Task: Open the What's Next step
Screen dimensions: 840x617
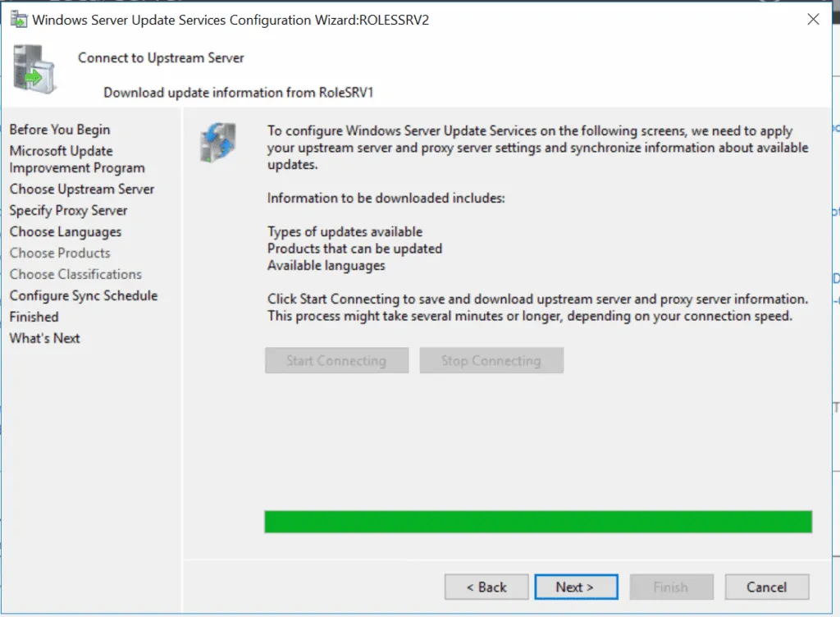Action: 44,338
